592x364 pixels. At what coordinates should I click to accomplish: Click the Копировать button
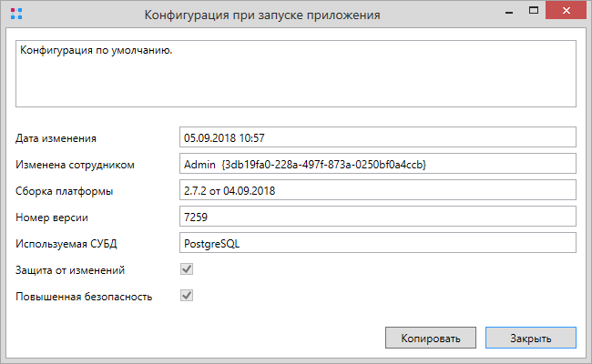(x=431, y=338)
